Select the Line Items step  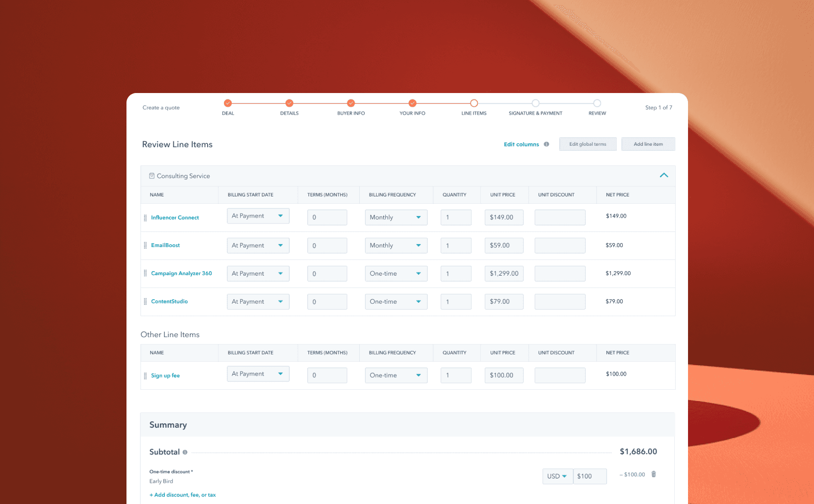click(474, 103)
